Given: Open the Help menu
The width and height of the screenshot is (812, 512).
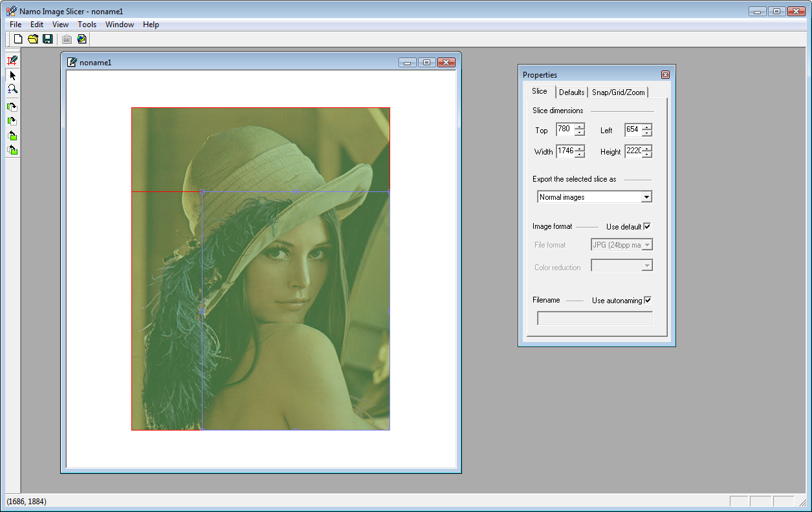Looking at the screenshot, I should (x=151, y=25).
